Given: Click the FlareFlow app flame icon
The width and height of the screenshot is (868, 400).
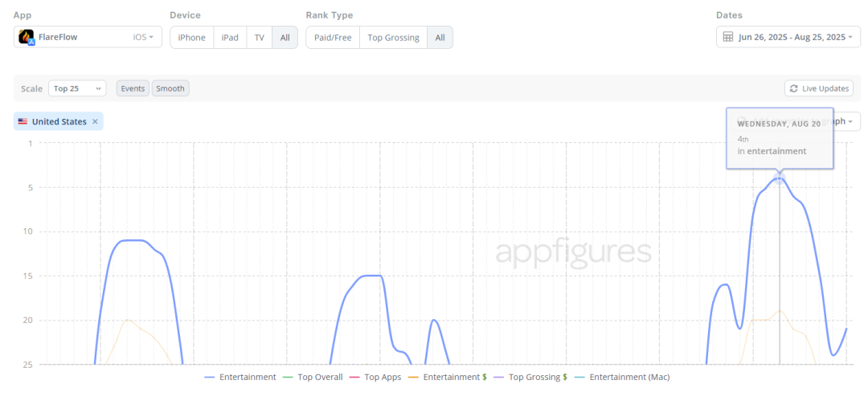Looking at the screenshot, I should coord(27,37).
